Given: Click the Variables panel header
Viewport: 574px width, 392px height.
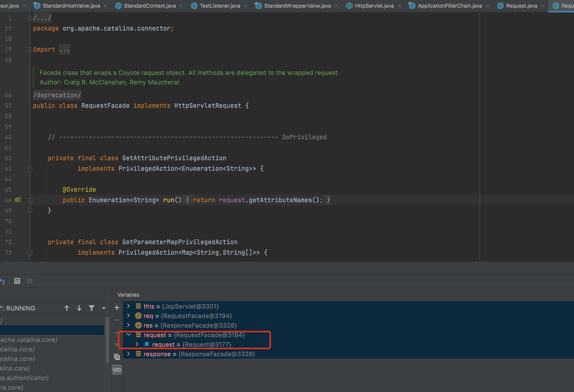Looking at the screenshot, I should tap(128, 295).
